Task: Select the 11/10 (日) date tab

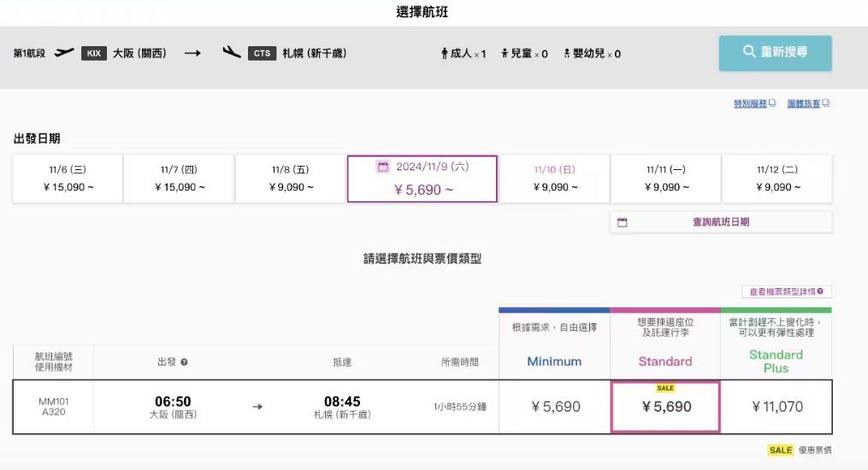Action: (554, 179)
